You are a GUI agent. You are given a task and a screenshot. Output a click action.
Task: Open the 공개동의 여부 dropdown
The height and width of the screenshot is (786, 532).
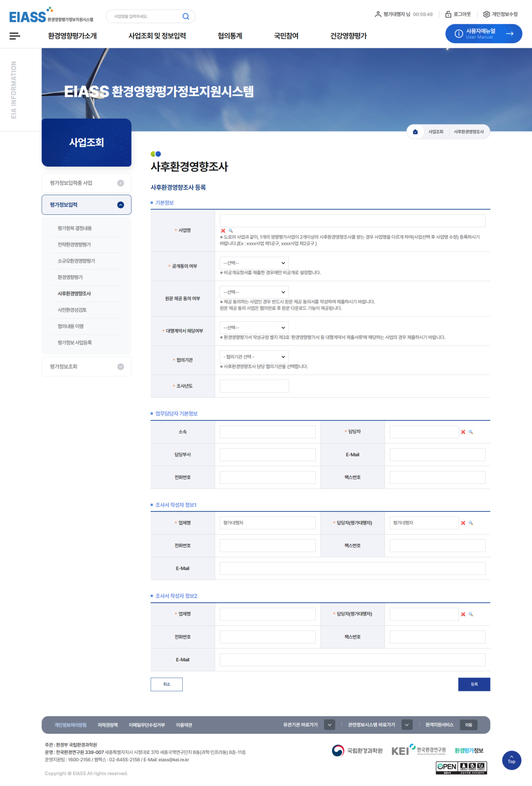tap(254, 263)
